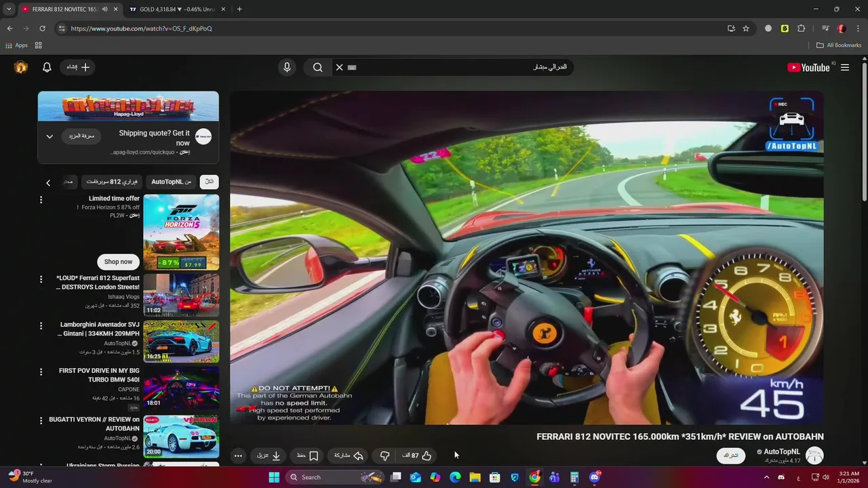Open the Forza Horizon 5 ad thumbnail
The height and width of the screenshot is (488, 868).
(x=181, y=232)
